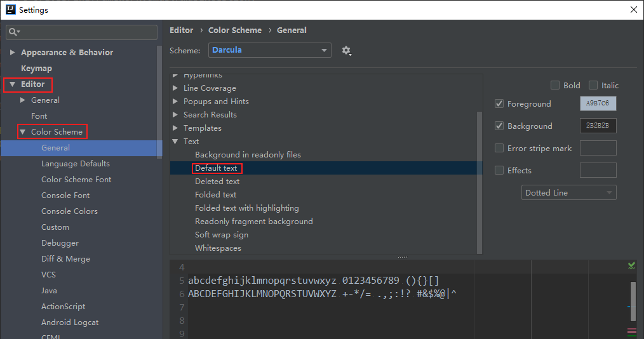
Task: Select Whitespaces entry
Action: (x=218, y=248)
